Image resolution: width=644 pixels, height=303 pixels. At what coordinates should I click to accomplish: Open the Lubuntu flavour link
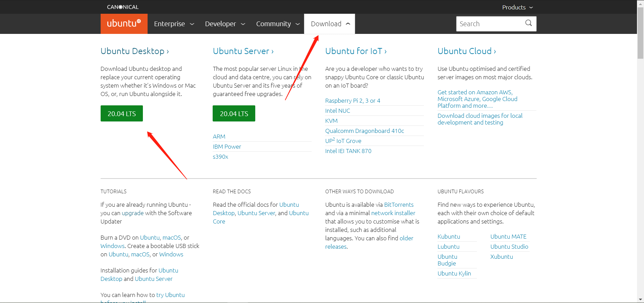point(448,247)
